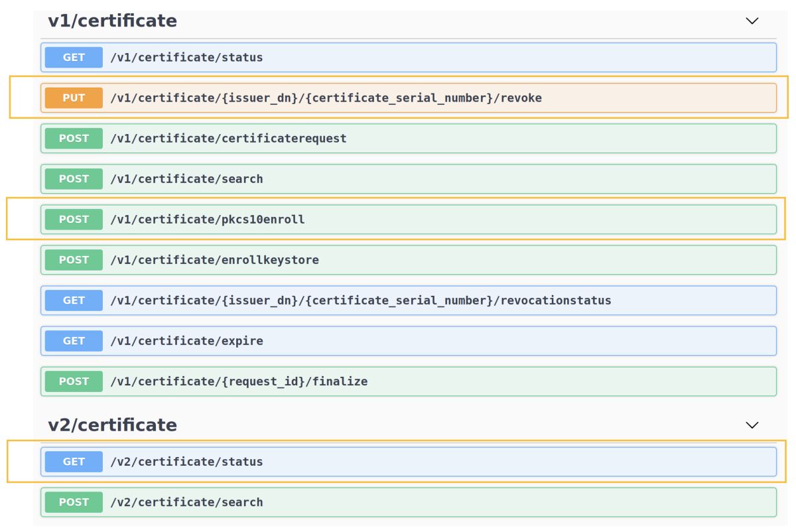796x532 pixels.
Task: Collapse the v1/certificate section chevron
Action: click(x=752, y=21)
